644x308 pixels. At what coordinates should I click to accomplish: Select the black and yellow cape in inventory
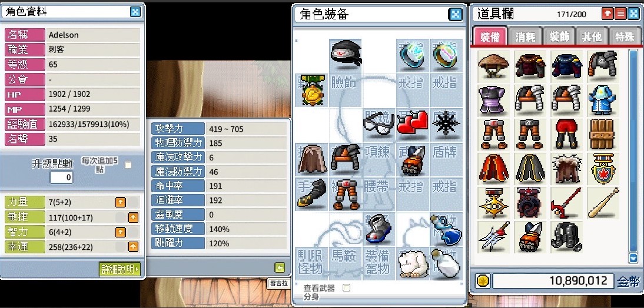[530, 168]
